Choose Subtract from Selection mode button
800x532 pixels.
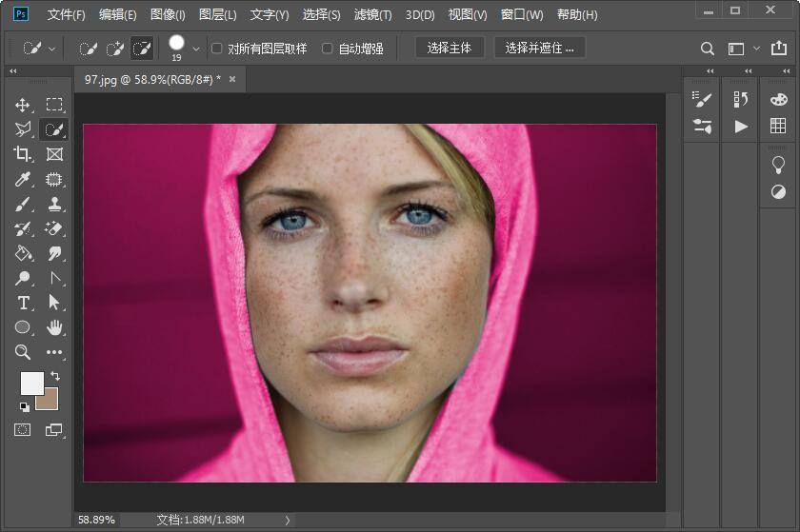141,49
